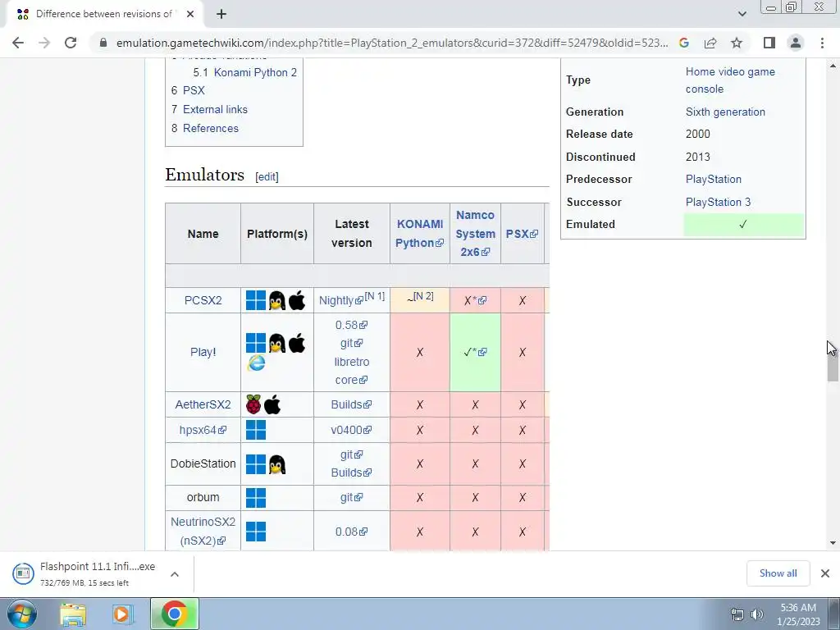Click the Apple icon in Play! row
Image resolution: width=840 pixels, height=630 pixels.
(297, 343)
